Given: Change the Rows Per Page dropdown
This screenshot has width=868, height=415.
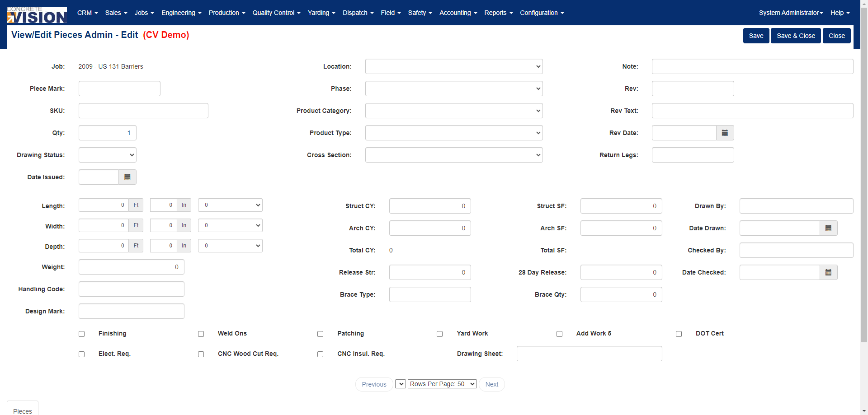Looking at the screenshot, I should coord(442,384).
